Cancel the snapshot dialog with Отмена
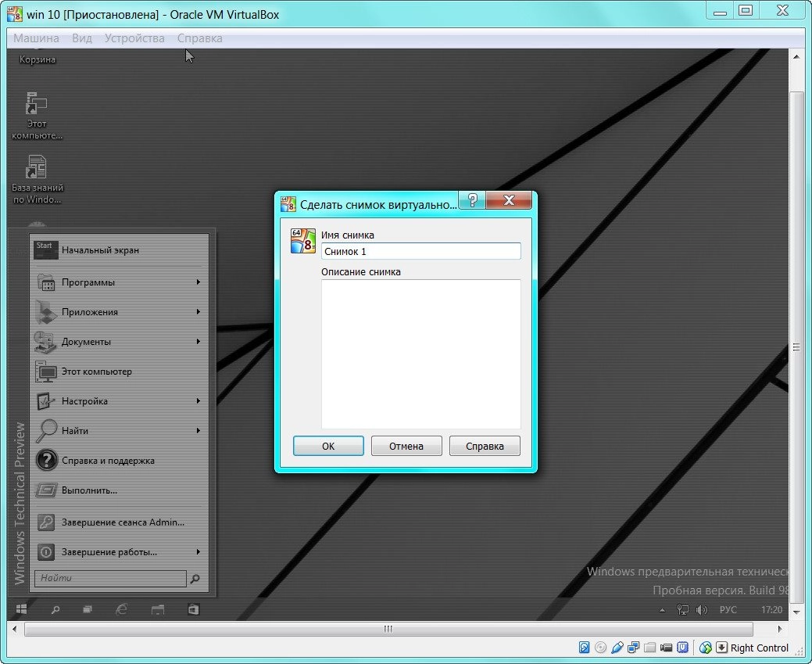The height and width of the screenshot is (664, 812). (x=406, y=446)
